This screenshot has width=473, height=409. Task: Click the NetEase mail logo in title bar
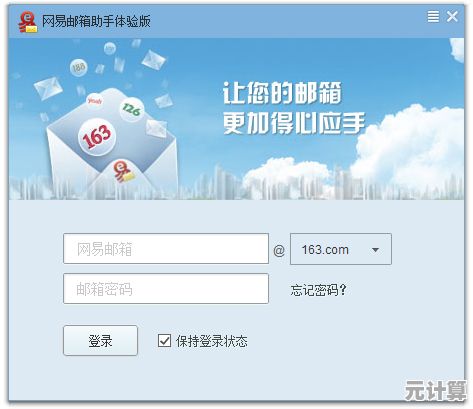[x=28, y=22]
